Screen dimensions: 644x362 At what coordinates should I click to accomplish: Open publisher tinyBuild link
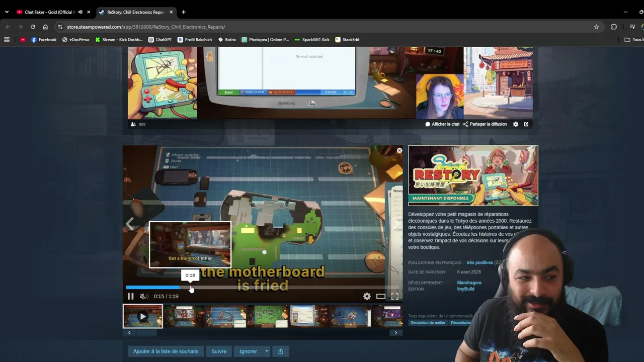pyautogui.click(x=465, y=289)
